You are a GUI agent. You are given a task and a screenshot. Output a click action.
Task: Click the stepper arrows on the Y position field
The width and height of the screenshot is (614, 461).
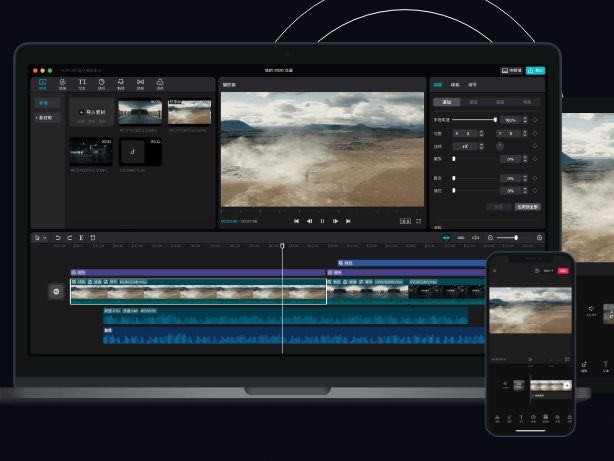click(525, 134)
